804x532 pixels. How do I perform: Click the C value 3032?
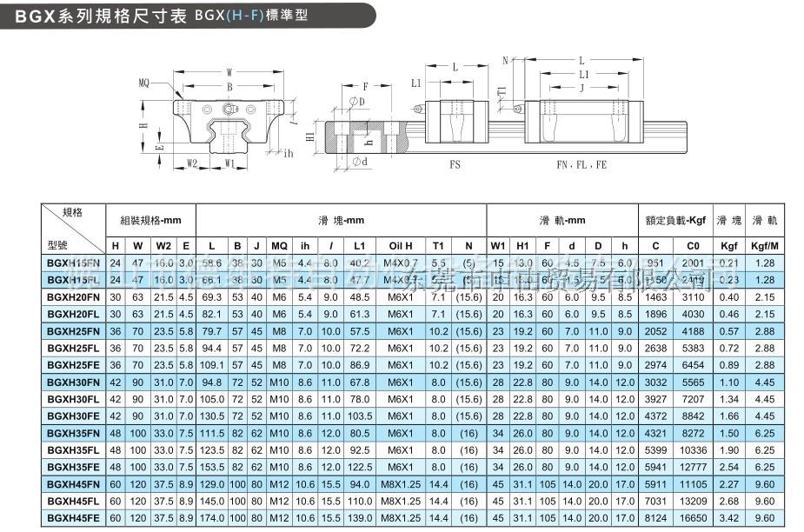[x=656, y=382]
